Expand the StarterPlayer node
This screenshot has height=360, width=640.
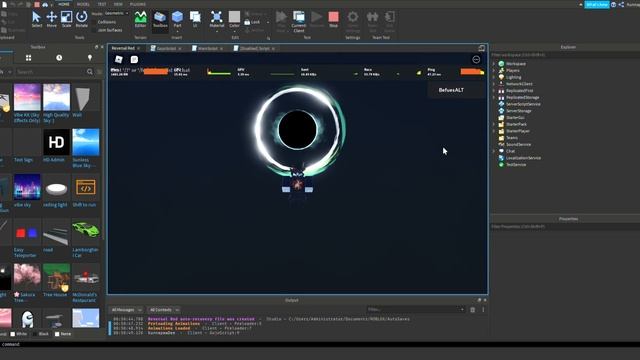494,131
